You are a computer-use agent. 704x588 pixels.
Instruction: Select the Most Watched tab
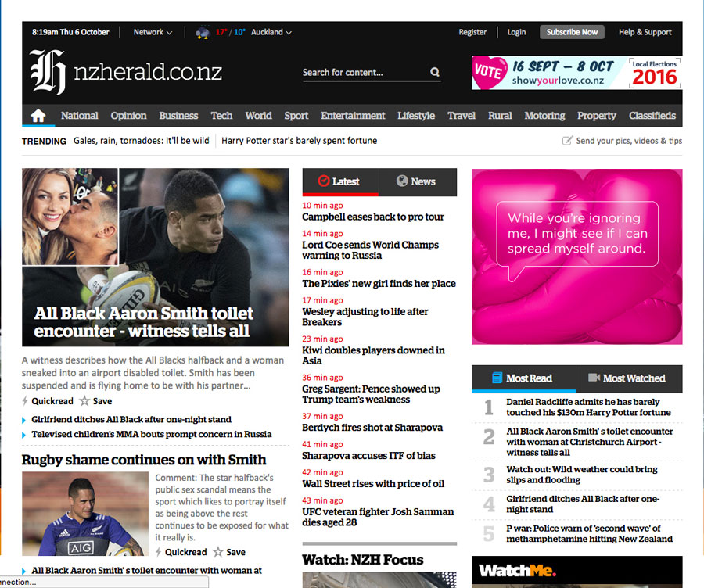pyautogui.click(x=629, y=378)
